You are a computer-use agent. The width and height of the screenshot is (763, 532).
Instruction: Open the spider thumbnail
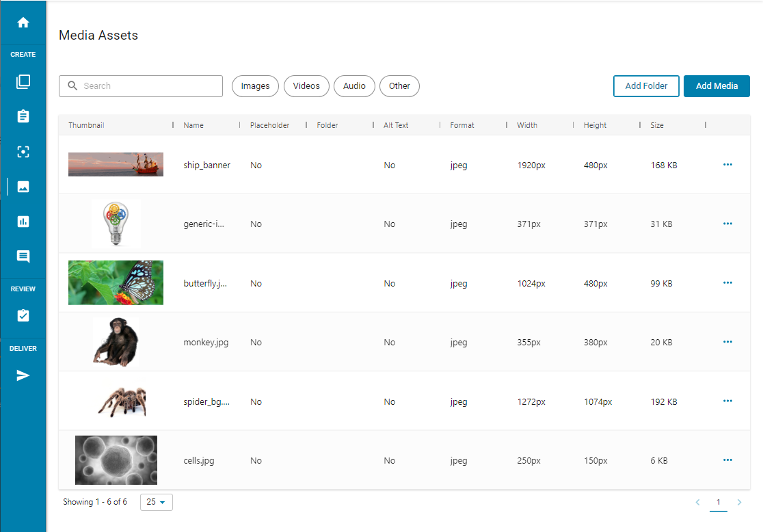coord(122,401)
